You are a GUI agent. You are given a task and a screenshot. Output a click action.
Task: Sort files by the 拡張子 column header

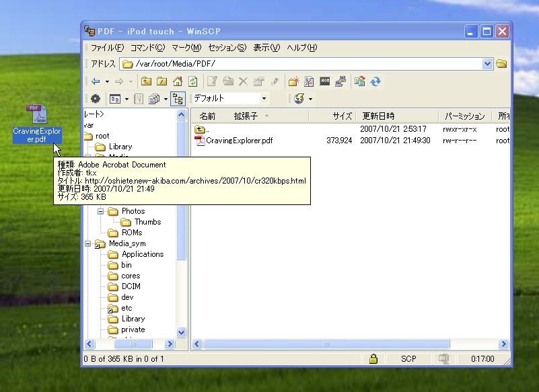point(246,116)
